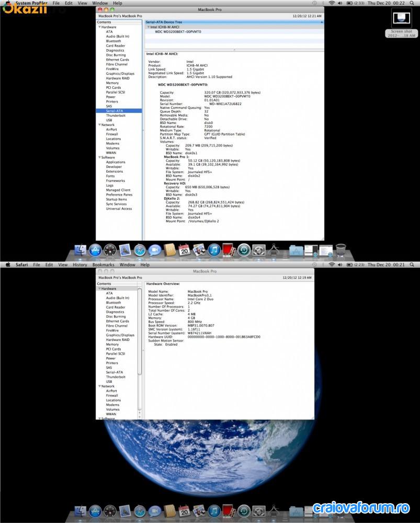Open Dashboard in the upper screenshot's dock
The width and height of the screenshot is (420, 523).
(x=110, y=250)
